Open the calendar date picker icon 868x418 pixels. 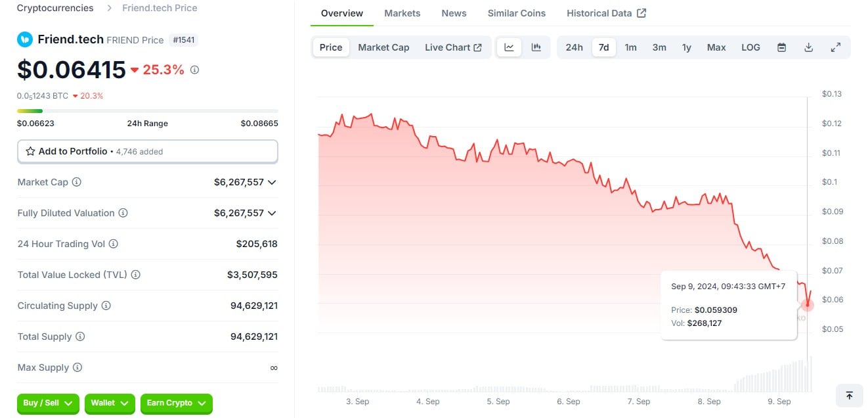(x=781, y=47)
